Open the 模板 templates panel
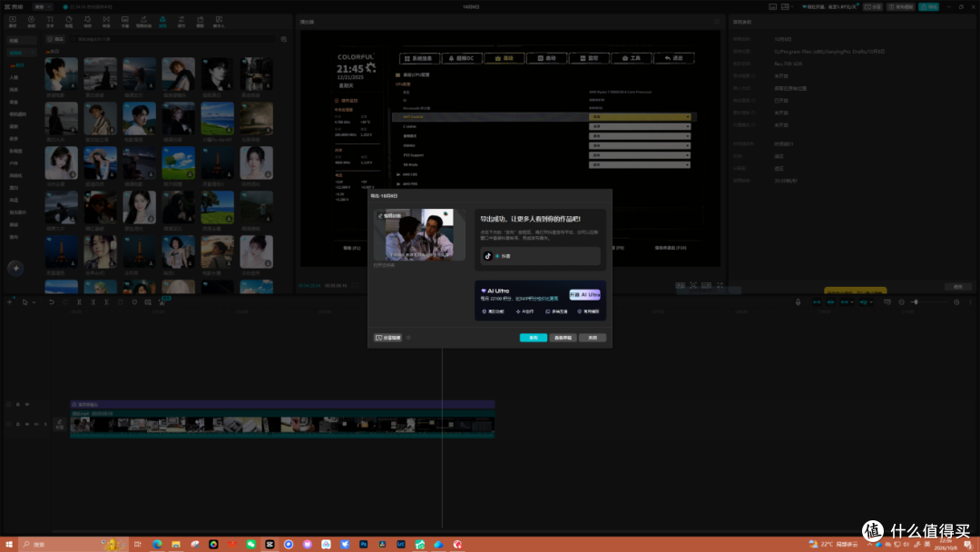The image size is (980, 552). [x=200, y=22]
